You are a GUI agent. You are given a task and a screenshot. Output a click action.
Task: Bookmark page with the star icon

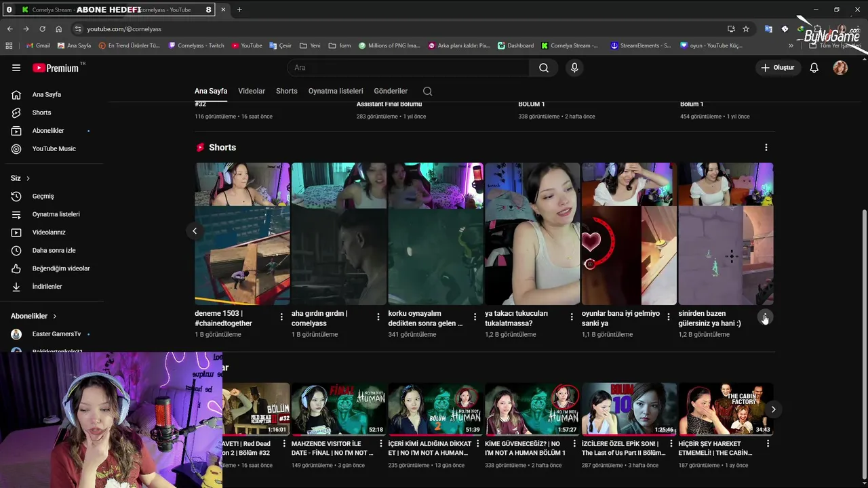tap(746, 29)
